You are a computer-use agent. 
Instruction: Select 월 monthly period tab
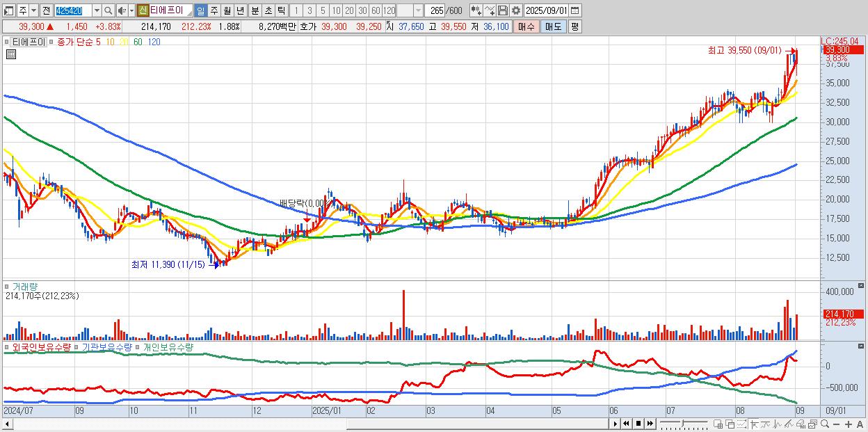pos(227,10)
